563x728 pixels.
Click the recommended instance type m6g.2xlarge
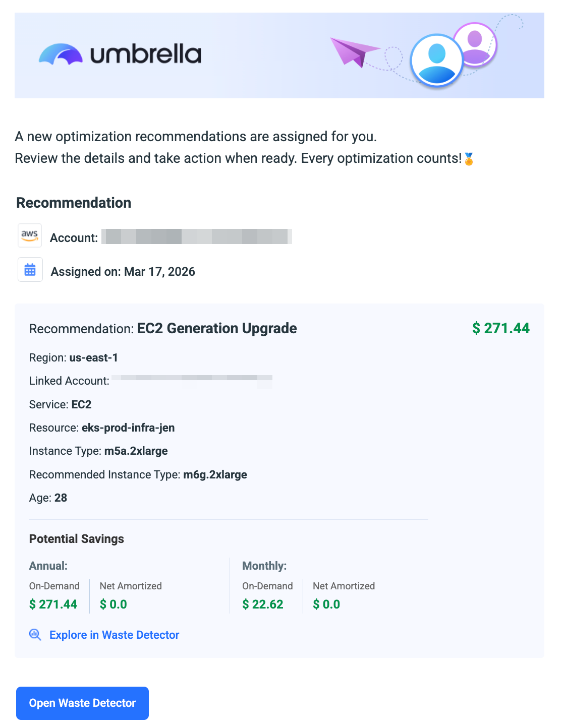pyautogui.click(x=215, y=474)
